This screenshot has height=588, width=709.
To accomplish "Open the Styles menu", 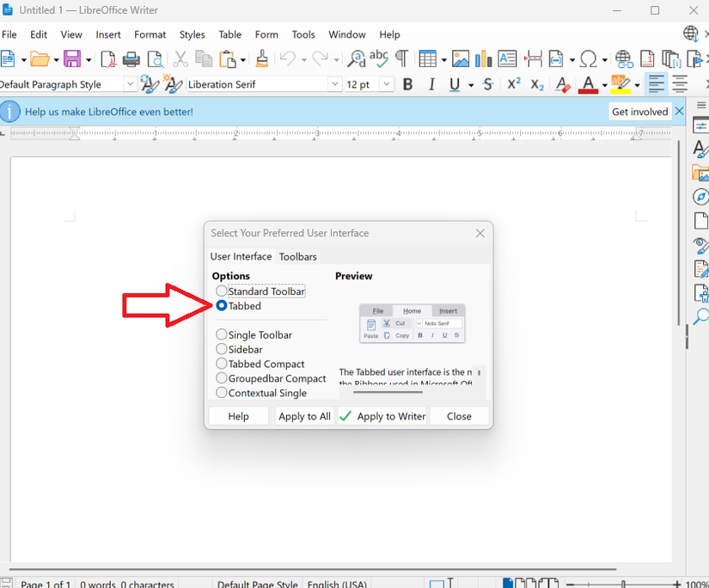I will click(x=193, y=34).
